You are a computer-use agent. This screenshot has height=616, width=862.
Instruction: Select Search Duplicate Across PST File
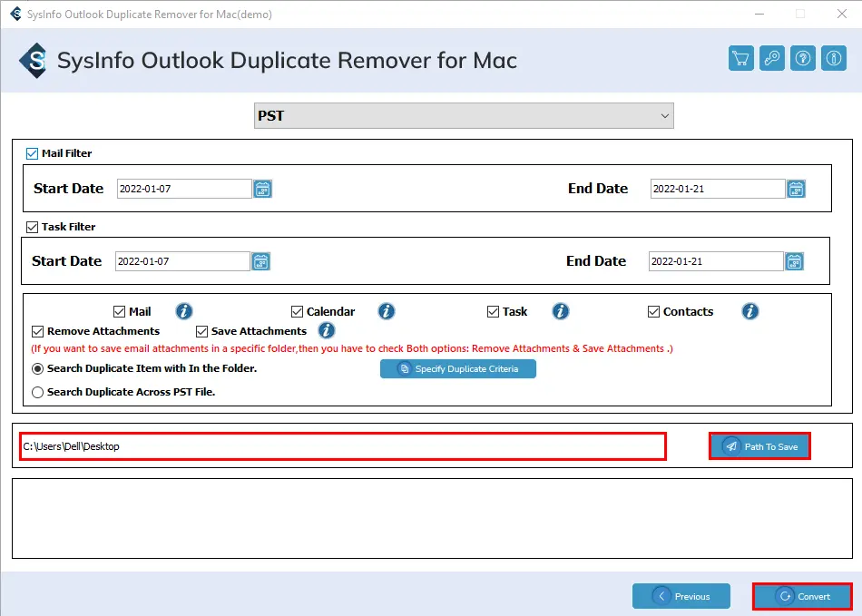[37, 392]
